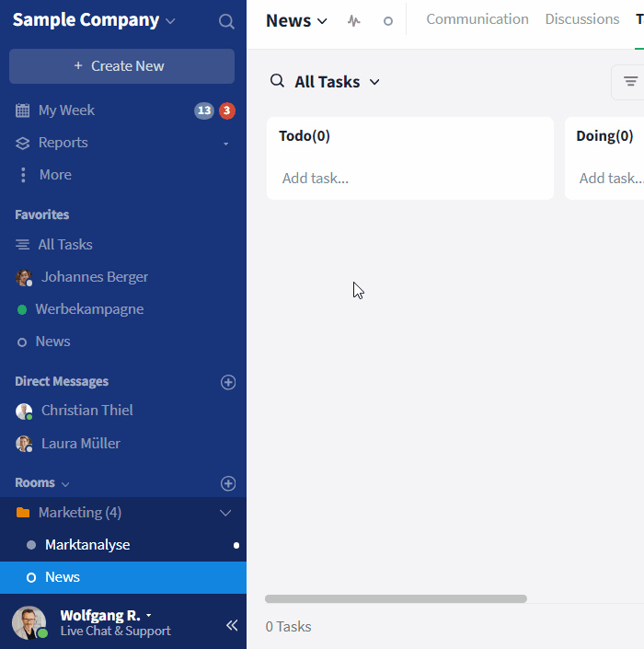Click Laura Müller's avatar
Viewport: 644px width, 649px height.
24,444
